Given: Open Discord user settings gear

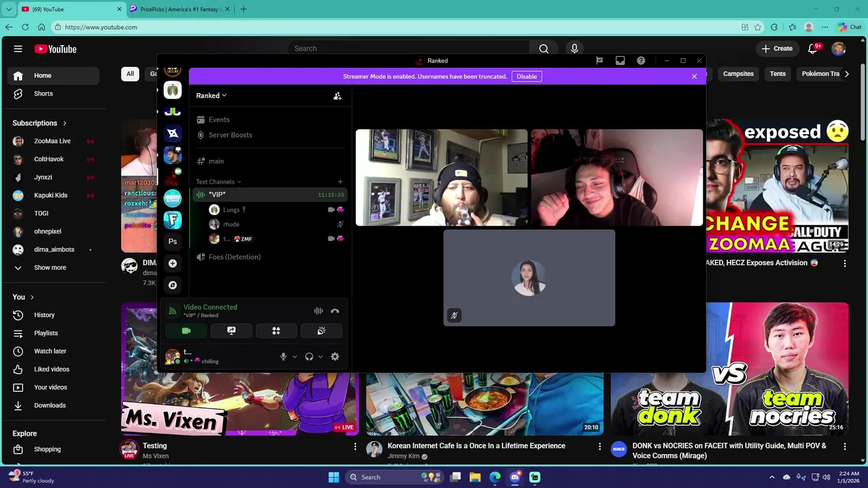Looking at the screenshot, I should point(334,357).
